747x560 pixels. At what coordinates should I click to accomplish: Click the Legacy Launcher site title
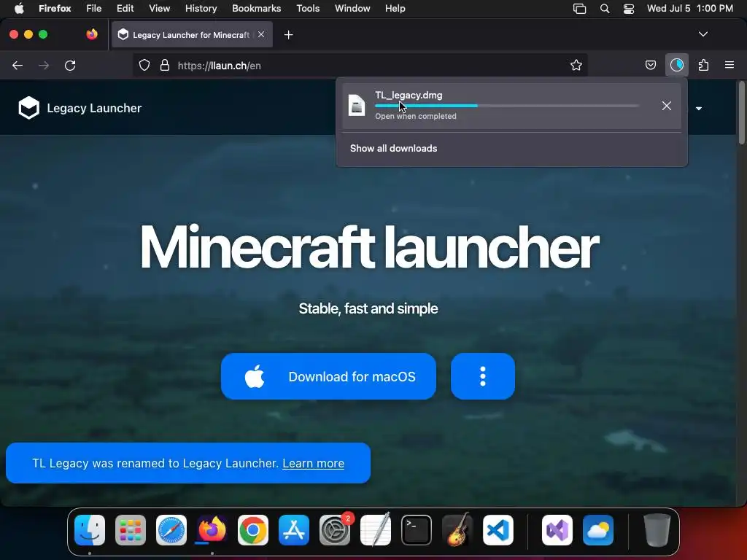point(94,108)
